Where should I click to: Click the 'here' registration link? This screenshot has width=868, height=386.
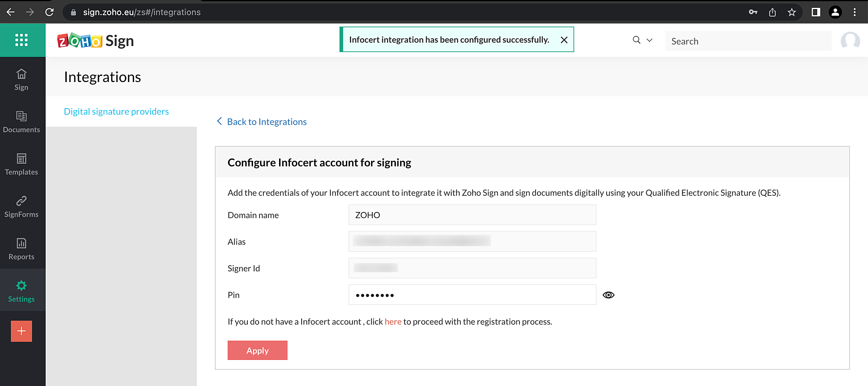tap(393, 322)
